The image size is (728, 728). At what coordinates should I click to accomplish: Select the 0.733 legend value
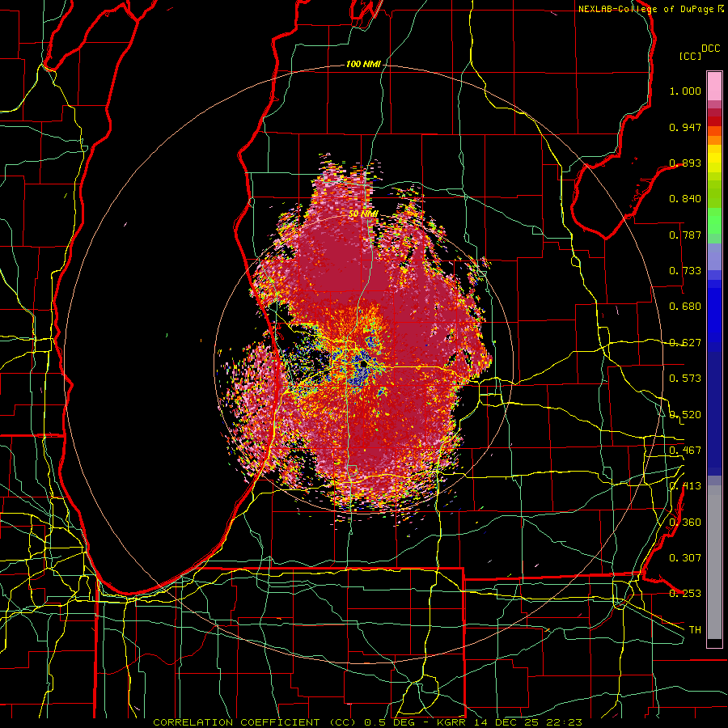685,271
